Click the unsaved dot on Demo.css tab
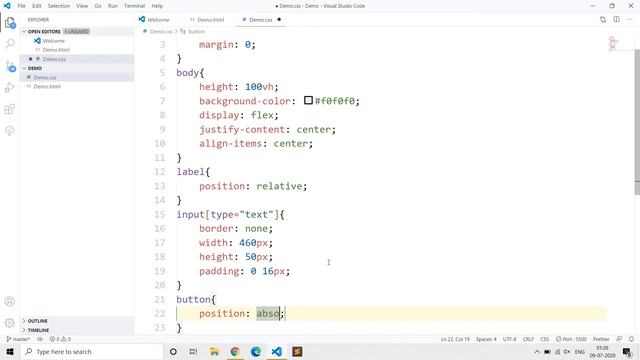 [x=279, y=19]
